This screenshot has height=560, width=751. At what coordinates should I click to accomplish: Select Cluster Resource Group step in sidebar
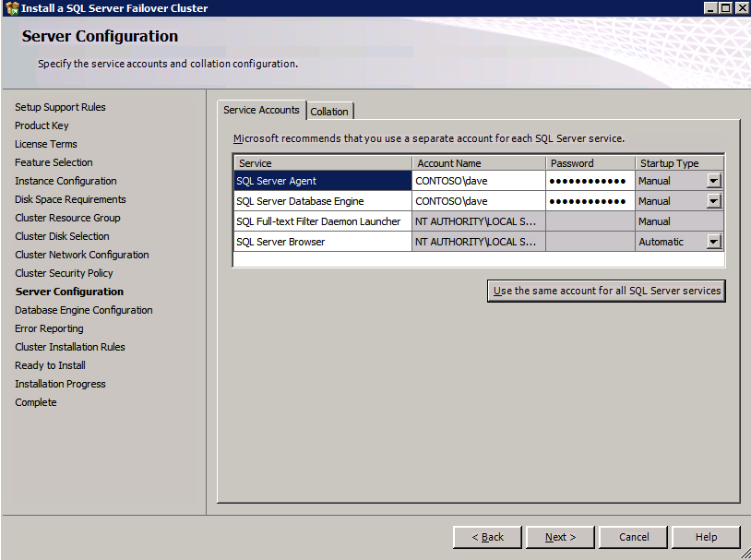67,218
